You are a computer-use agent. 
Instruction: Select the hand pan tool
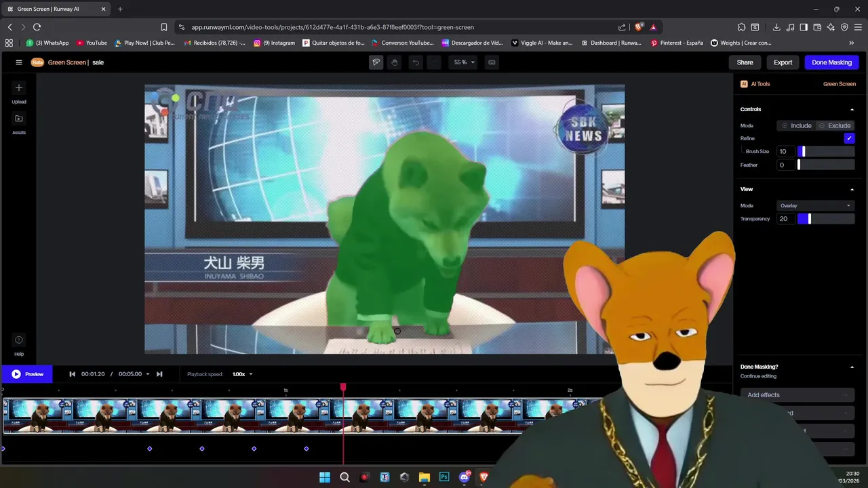coord(395,62)
